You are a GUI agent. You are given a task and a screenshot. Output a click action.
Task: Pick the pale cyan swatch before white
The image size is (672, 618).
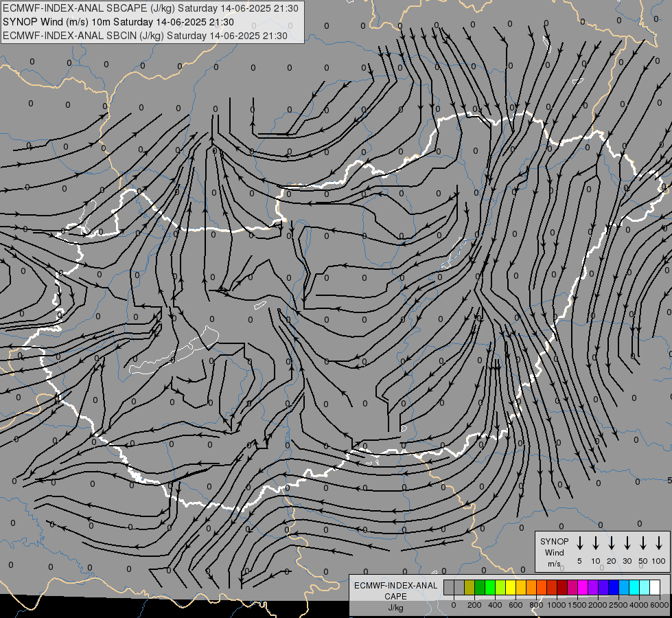pyautogui.click(x=644, y=587)
